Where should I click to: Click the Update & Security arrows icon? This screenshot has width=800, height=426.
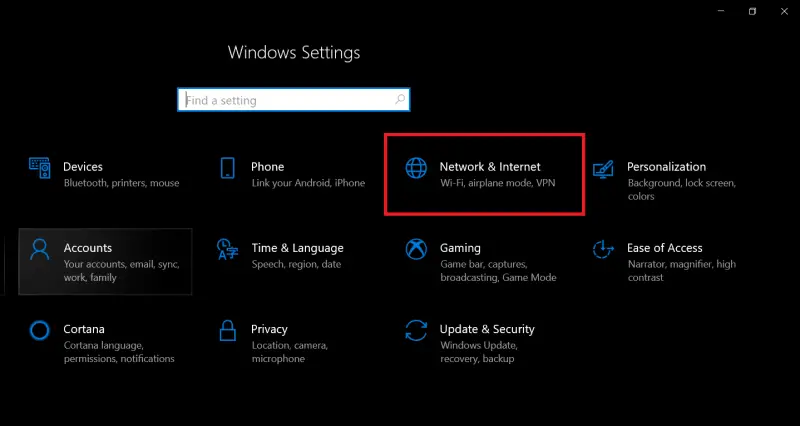(416, 330)
